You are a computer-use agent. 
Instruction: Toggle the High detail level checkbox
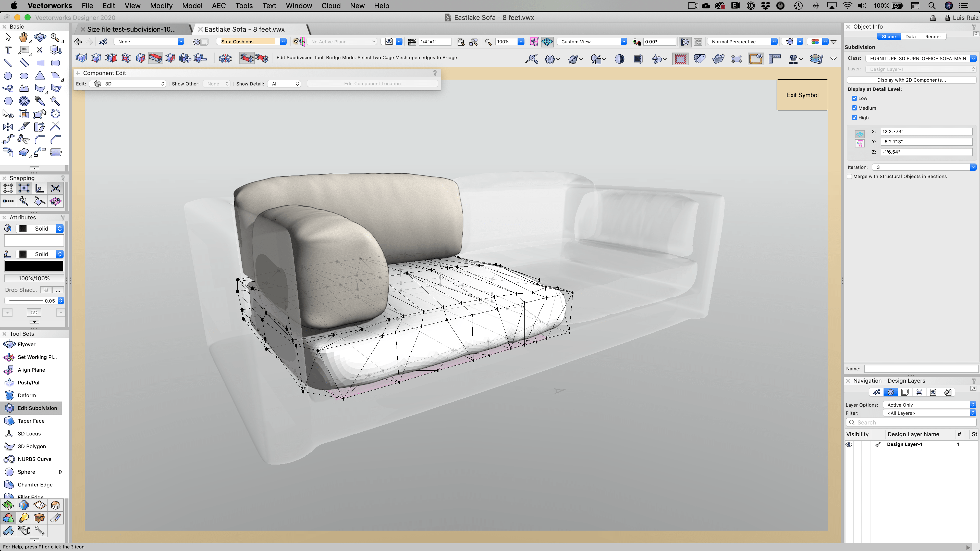854,118
